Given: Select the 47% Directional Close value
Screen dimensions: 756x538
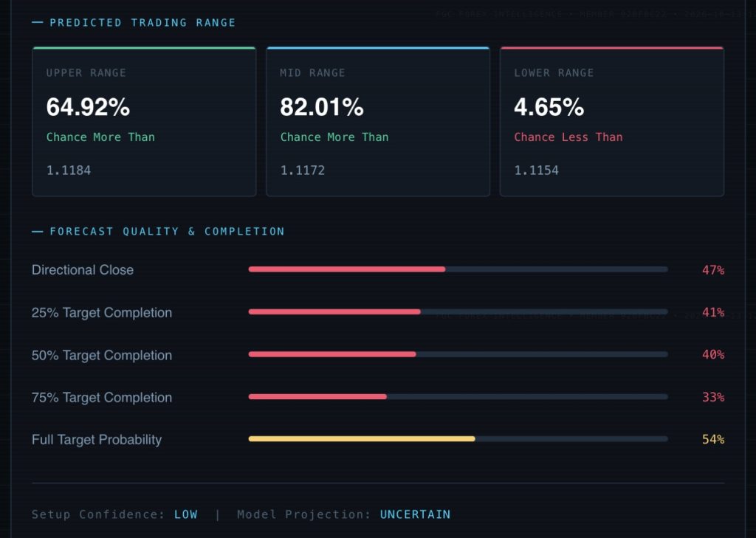Looking at the screenshot, I should 713,270.
